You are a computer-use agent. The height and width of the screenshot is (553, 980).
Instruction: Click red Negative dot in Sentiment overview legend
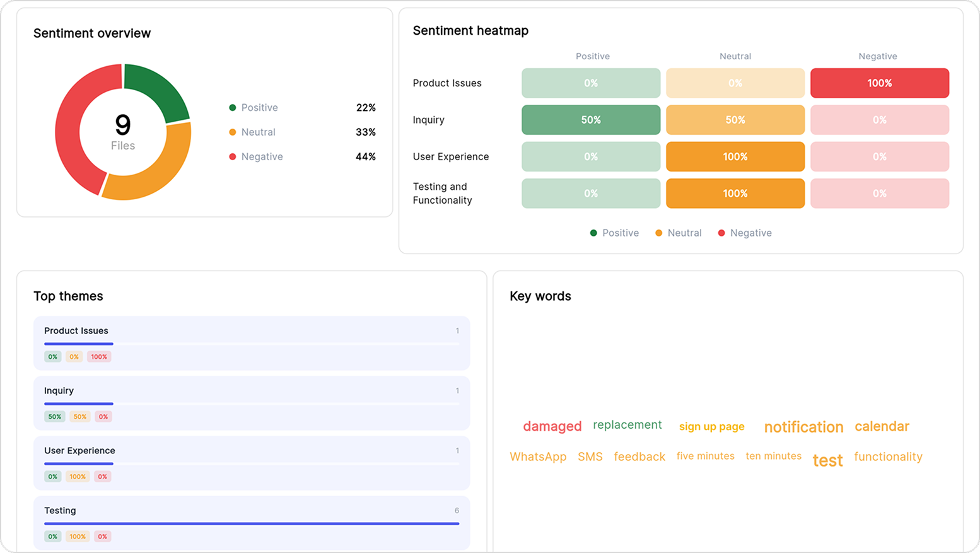233,157
